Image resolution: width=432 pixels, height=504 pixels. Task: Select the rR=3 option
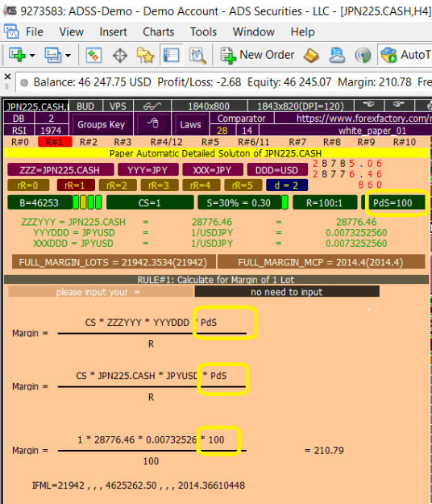click(x=159, y=185)
